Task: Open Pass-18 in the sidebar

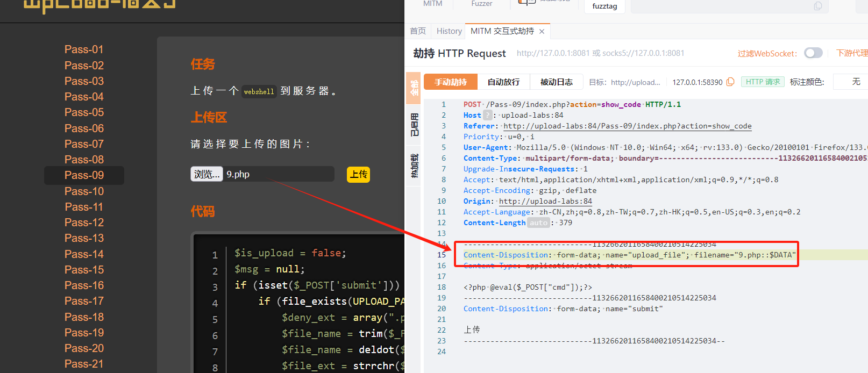Action: pos(84,317)
